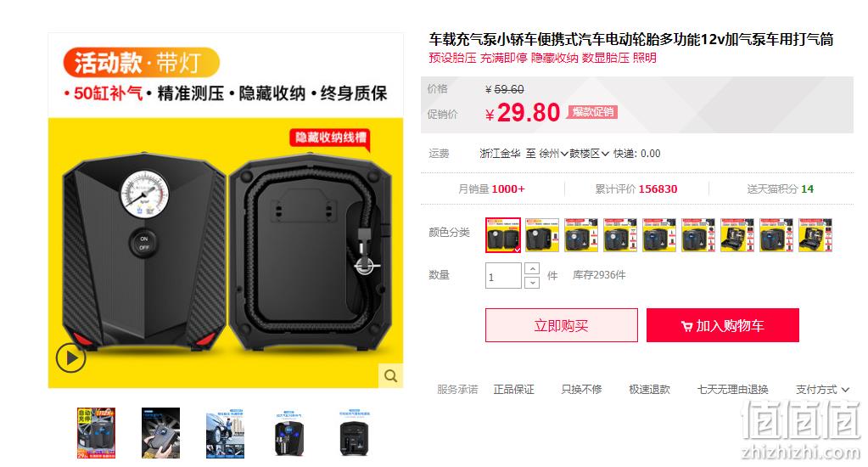This screenshot has height=467, width=868.
Task: Expand the 鼓楼区 district dropdown
Action: 589,154
